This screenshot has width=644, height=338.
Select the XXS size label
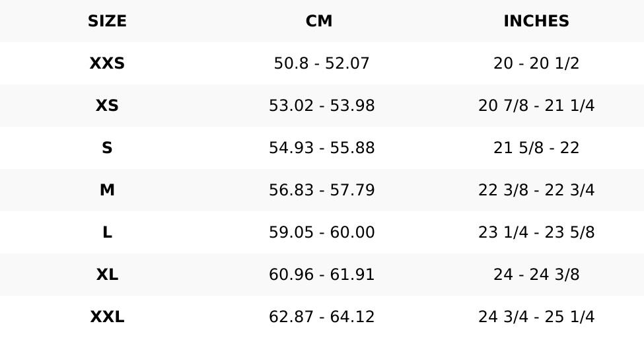(x=107, y=63)
